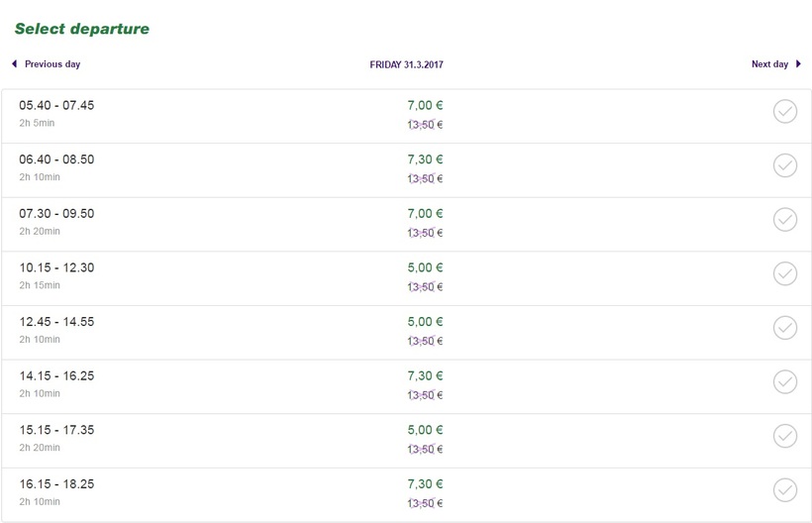Image resolution: width=812 pixels, height=523 pixels.
Task: Select the 14.15 - 16.25 departure checkmark
Action: tap(784, 381)
